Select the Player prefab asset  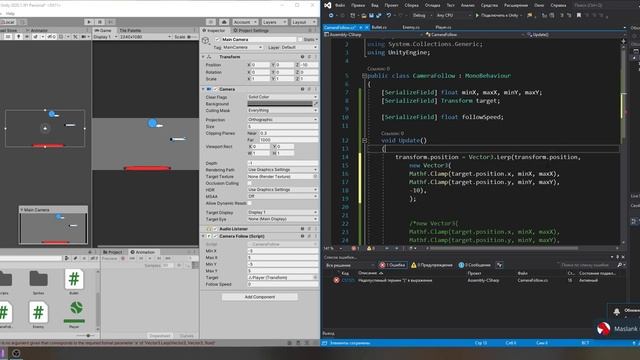click(74, 315)
